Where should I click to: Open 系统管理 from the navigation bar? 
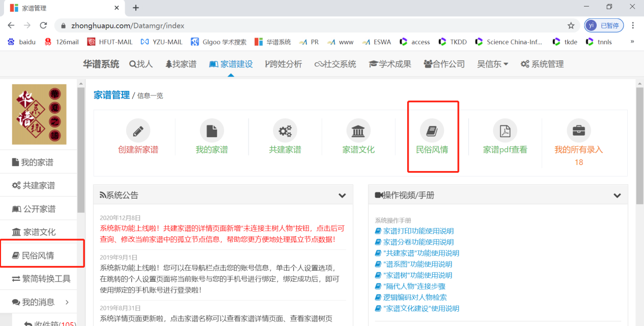point(542,64)
